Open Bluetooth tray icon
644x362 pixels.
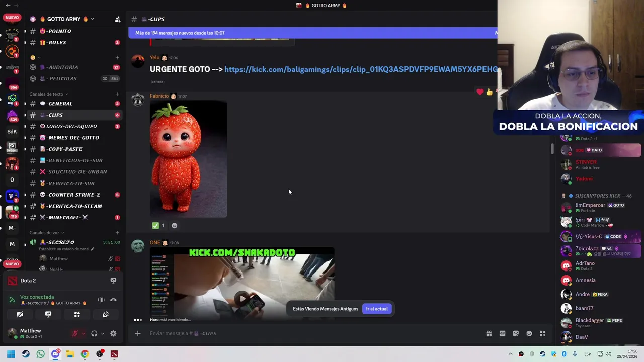[x=564, y=354]
